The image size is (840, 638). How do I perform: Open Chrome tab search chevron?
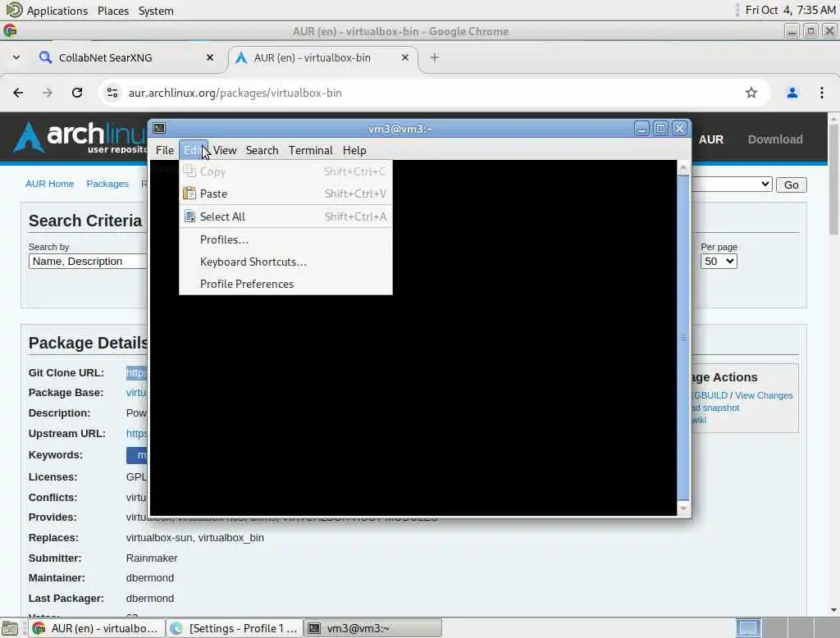(16, 57)
